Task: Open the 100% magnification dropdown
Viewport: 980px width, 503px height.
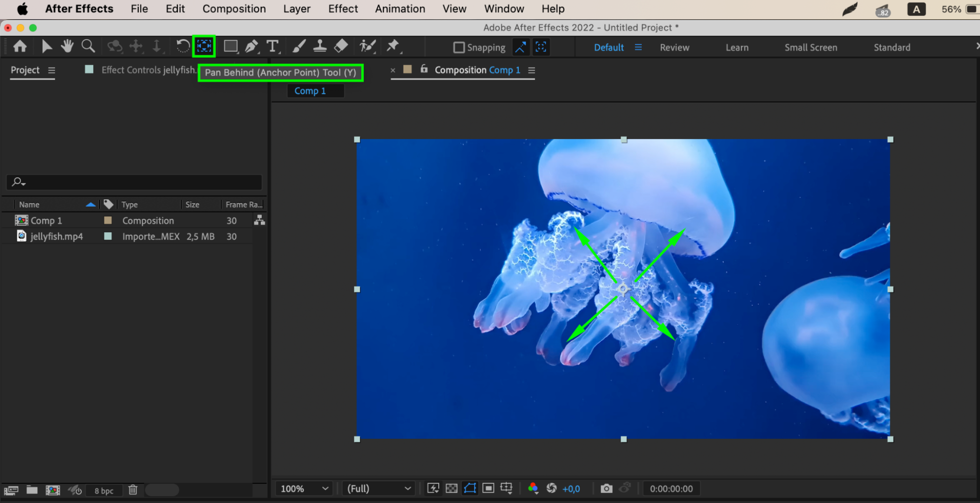Action: [304, 488]
